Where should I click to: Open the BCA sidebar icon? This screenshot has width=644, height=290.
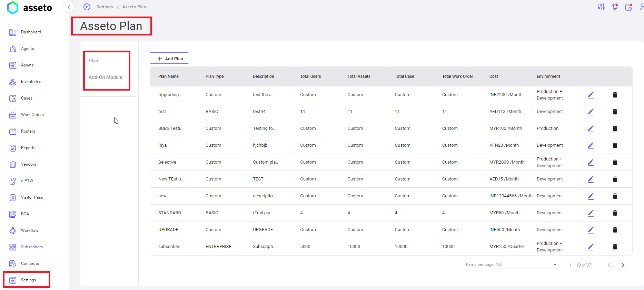[13, 214]
